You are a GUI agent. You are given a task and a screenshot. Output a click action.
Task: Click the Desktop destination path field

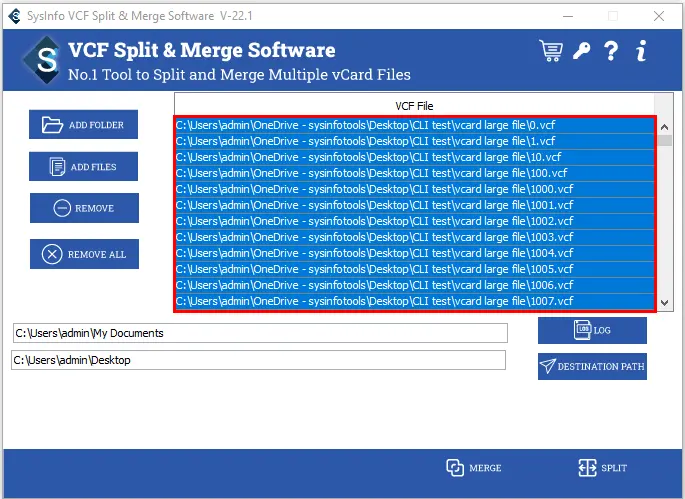click(x=258, y=360)
